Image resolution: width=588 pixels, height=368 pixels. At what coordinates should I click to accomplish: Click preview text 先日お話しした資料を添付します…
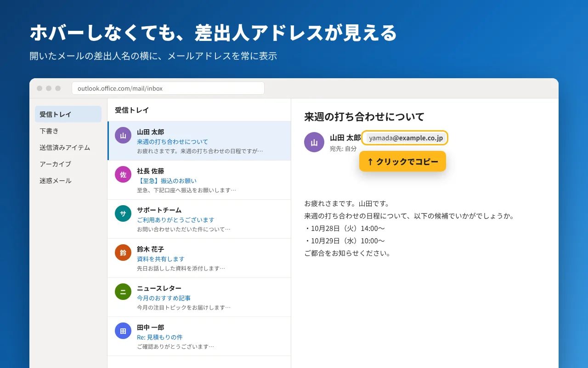[x=181, y=268]
